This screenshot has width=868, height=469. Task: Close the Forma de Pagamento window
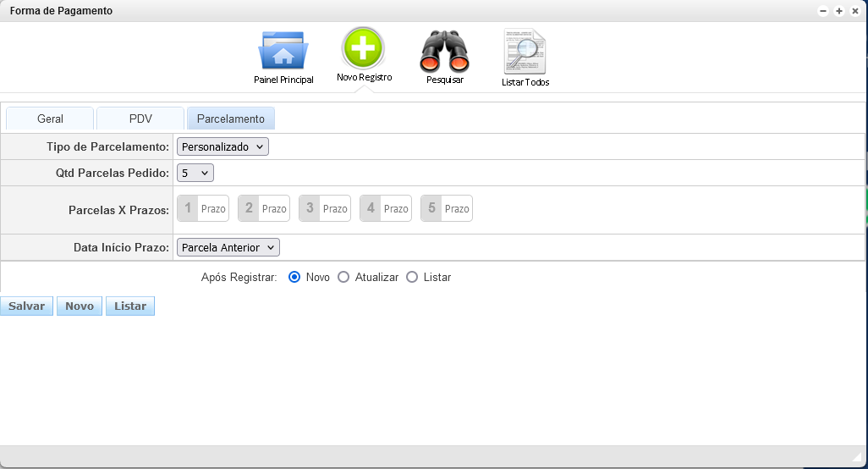pyautogui.click(x=854, y=11)
